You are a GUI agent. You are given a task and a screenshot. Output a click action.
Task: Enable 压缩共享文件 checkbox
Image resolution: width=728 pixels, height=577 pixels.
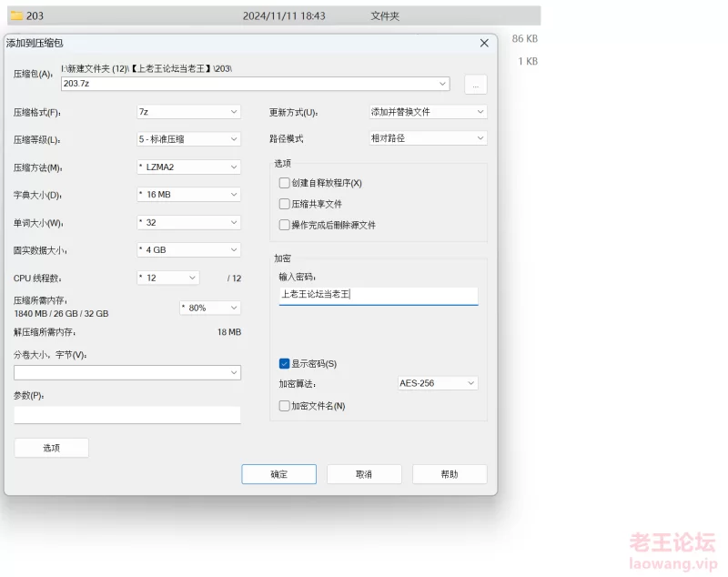[x=284, y=204]
